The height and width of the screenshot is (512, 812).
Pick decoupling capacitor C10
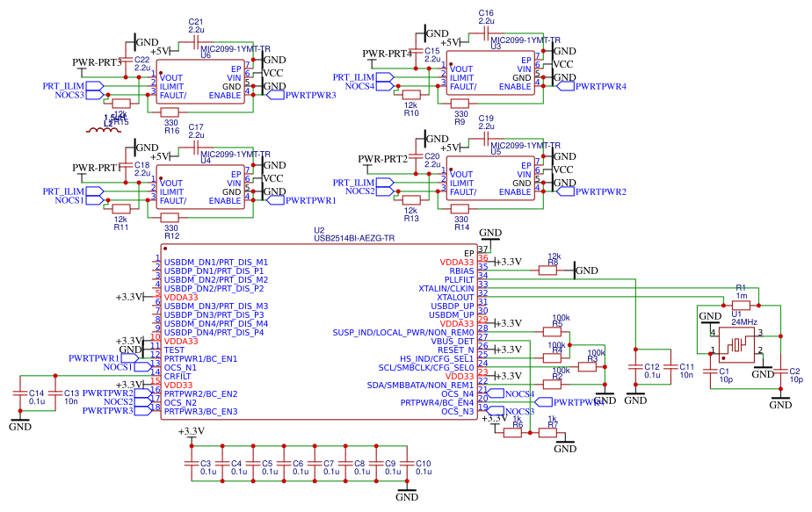click(x=407, y=464)
